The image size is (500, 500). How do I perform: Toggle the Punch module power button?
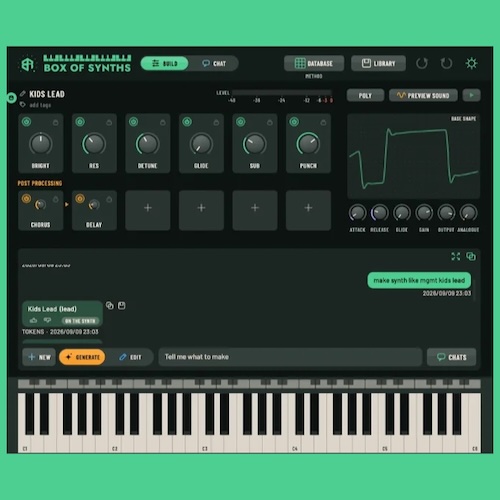click(x=294, y=122)
